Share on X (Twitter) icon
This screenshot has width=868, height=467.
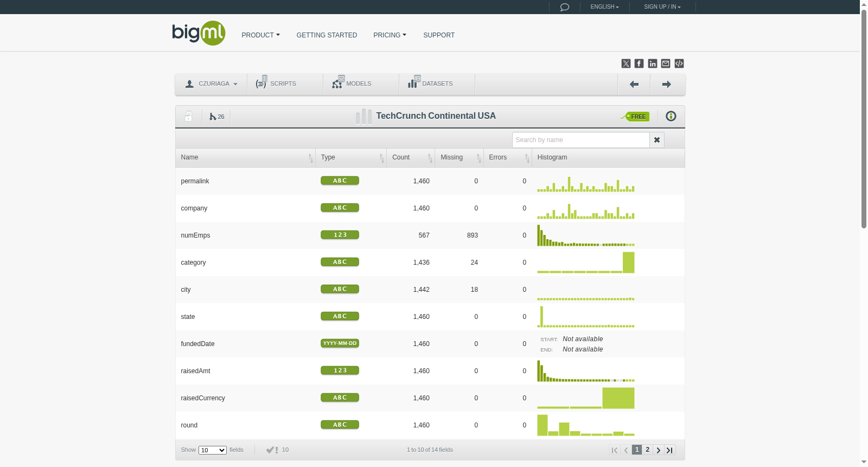[x=626, y=63]
